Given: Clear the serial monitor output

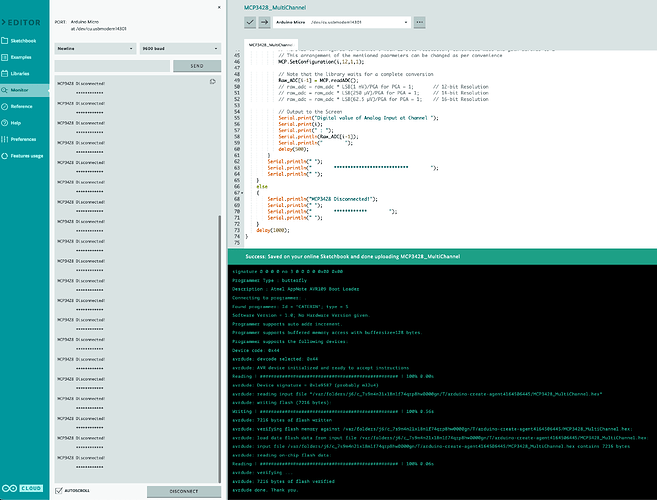Looking at the screenshot, I should point(213,82).
